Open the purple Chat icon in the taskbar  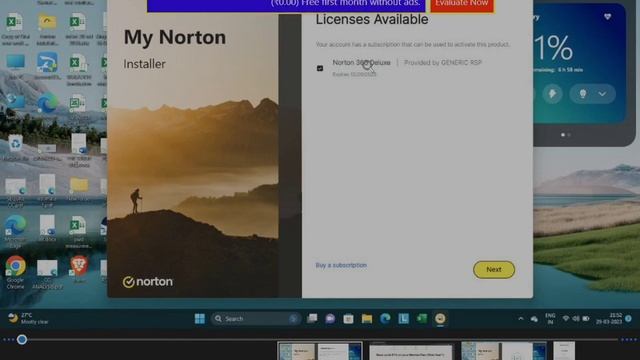click(330, 319)
